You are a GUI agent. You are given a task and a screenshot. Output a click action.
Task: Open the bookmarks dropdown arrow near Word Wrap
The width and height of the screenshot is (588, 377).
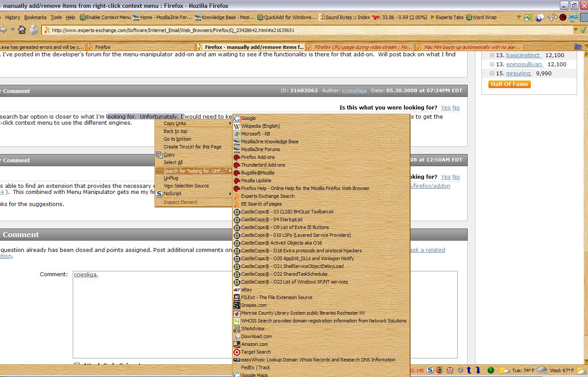pyautogui.click(x=519, y=17)
